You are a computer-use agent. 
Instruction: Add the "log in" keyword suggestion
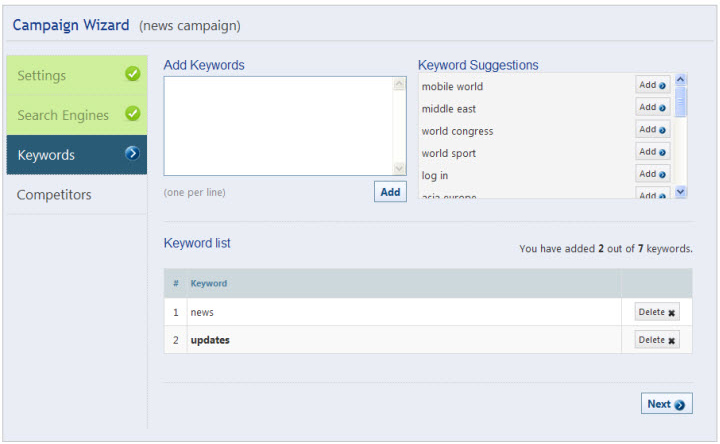point(652,174)
